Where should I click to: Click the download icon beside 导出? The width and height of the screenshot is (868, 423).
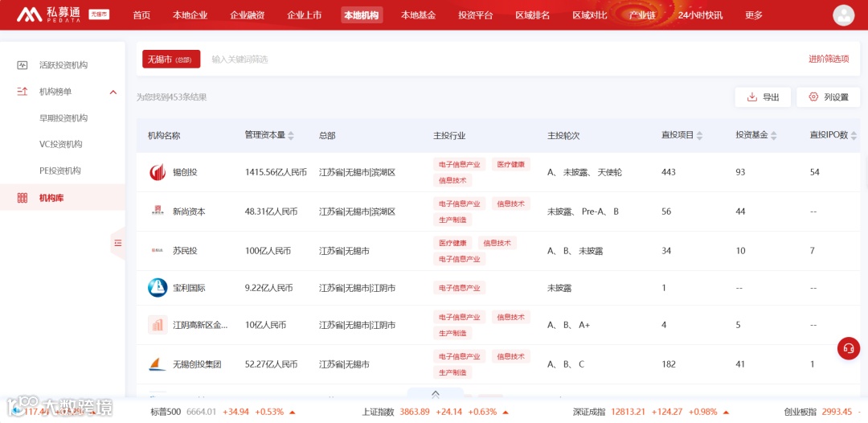click(x=751, y=97)
